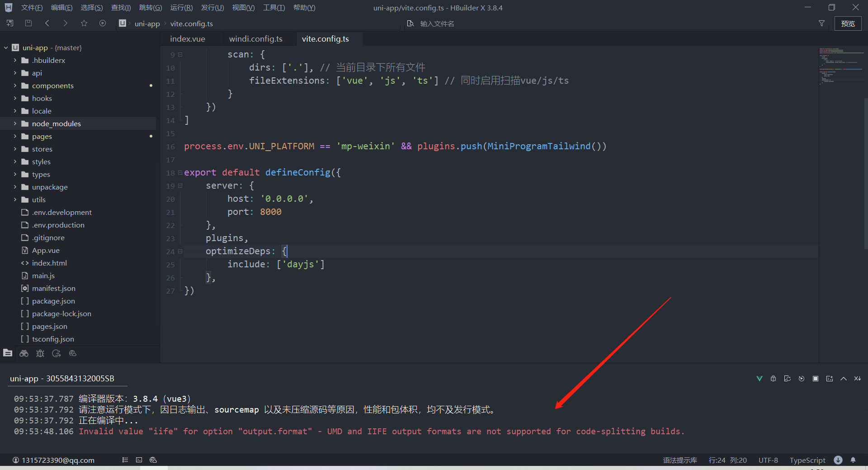Switch to the windi.config.ts tab

coord(256,39)
